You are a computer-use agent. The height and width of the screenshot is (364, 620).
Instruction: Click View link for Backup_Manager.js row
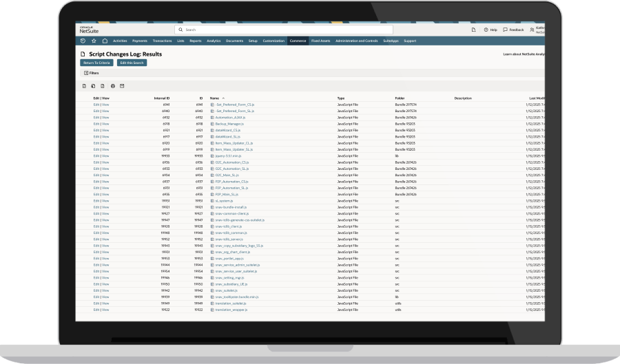click(105, 124)
